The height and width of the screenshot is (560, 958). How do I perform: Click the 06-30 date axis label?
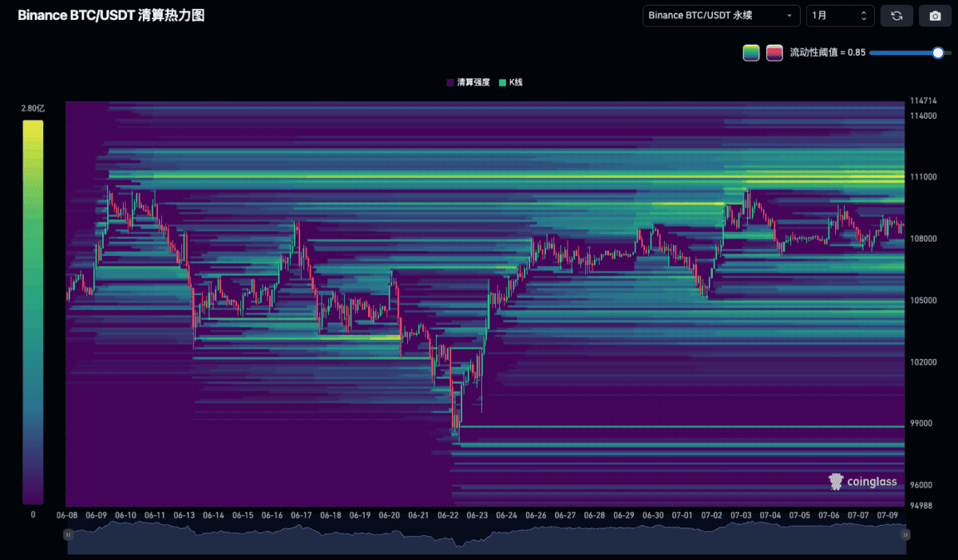(x=654, y=515)
